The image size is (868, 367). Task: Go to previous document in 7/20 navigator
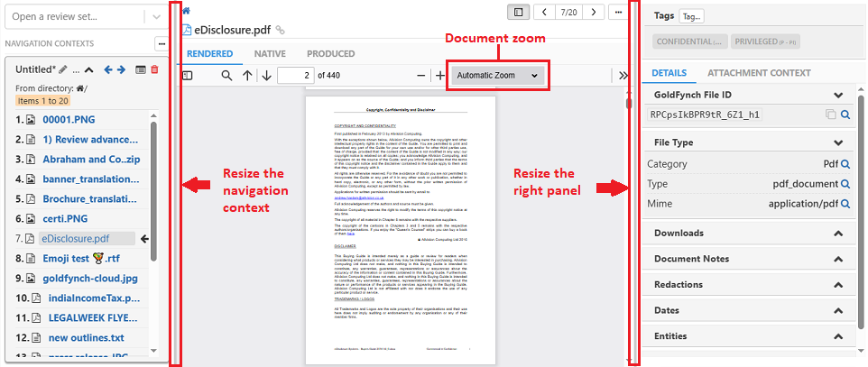(x=544, y=12)
